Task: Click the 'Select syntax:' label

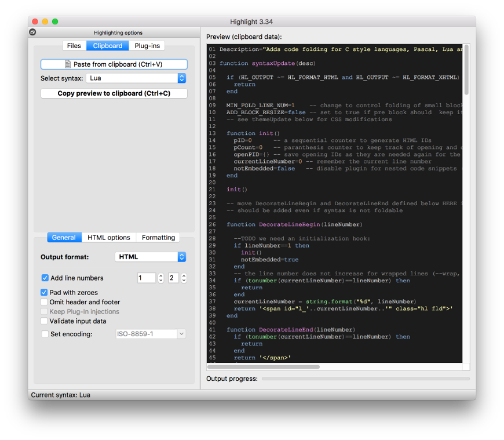Action: [62, 78]
